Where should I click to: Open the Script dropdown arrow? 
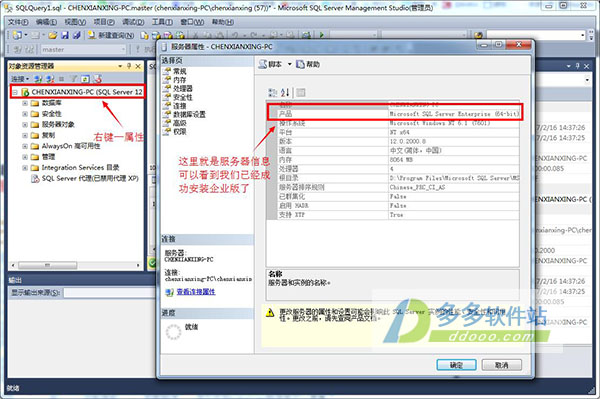click(x=290, y=64)
